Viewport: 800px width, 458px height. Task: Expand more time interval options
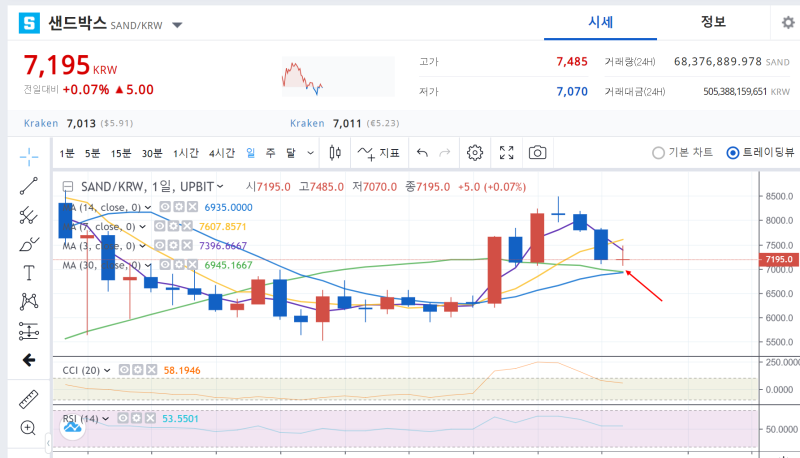310,153
